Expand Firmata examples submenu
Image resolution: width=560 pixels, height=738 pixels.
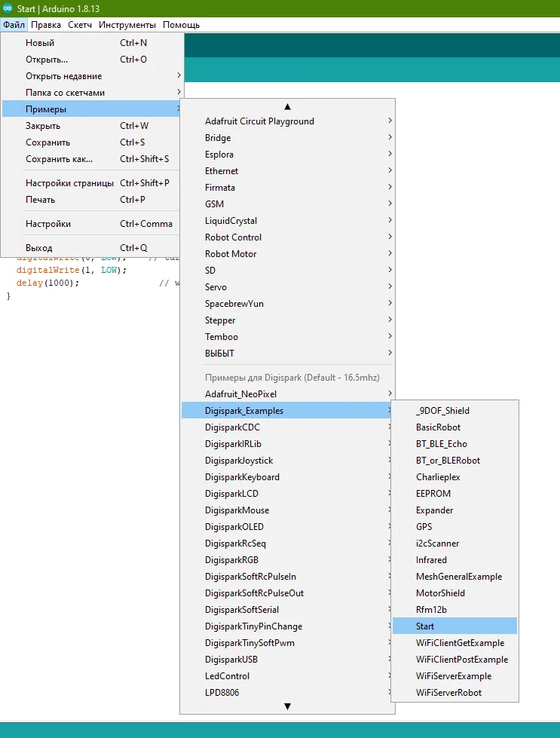point(287,188)
